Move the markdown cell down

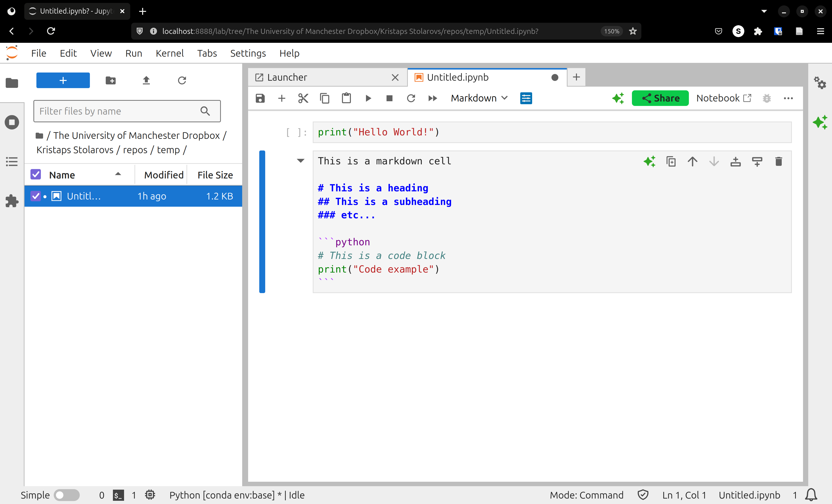tap(714, 161)
